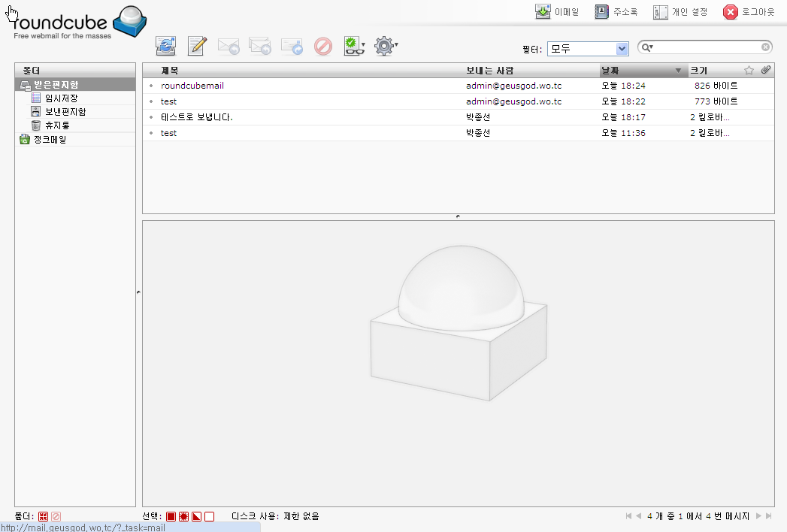Click the check for new mail icon
787x532 pixels.
pos(165,46)
